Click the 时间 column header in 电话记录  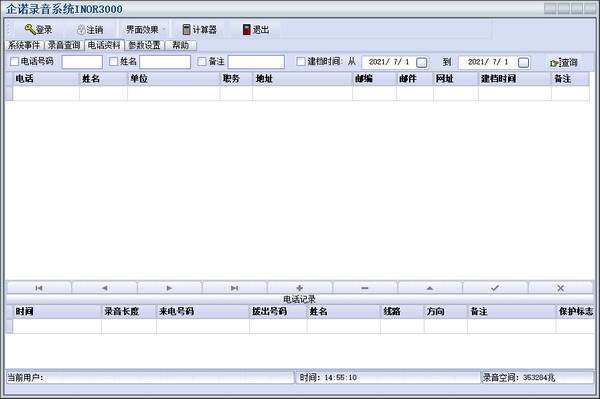coord(57,311)
